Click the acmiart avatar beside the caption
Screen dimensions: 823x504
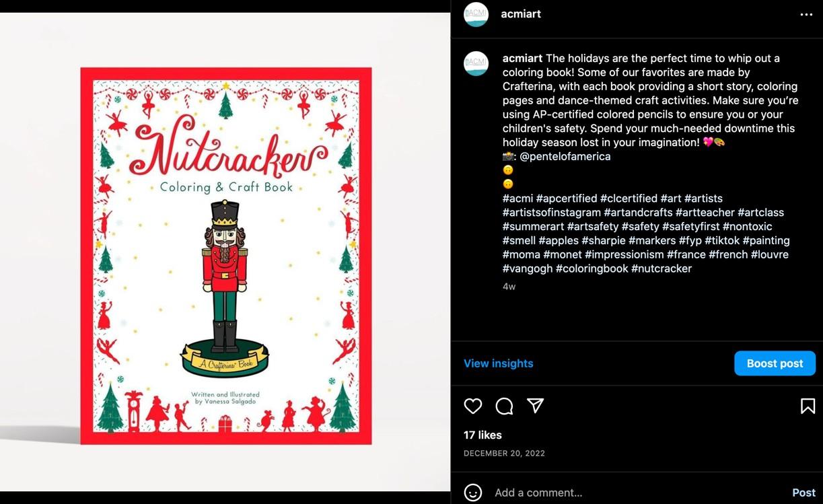(x=476, y=63)
